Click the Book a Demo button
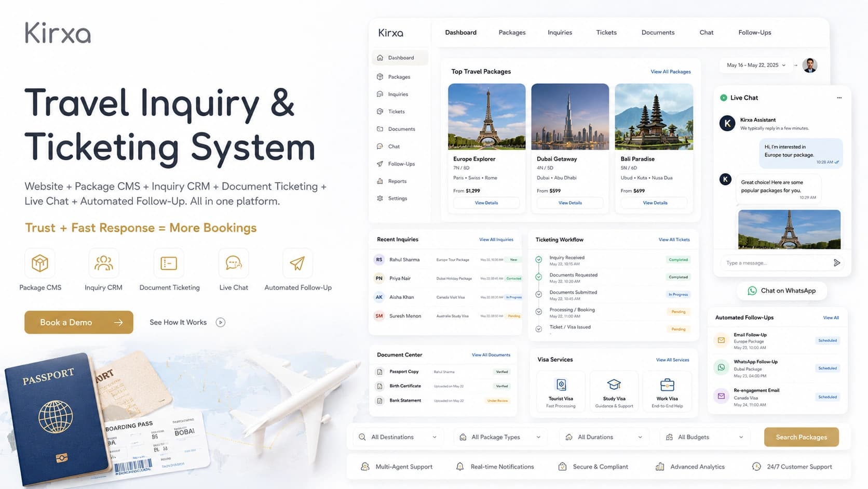 pos(79,322)
